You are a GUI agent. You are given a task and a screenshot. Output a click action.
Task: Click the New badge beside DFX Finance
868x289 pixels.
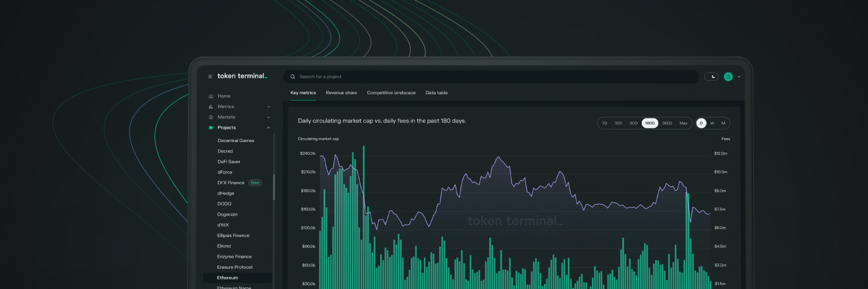255,183
